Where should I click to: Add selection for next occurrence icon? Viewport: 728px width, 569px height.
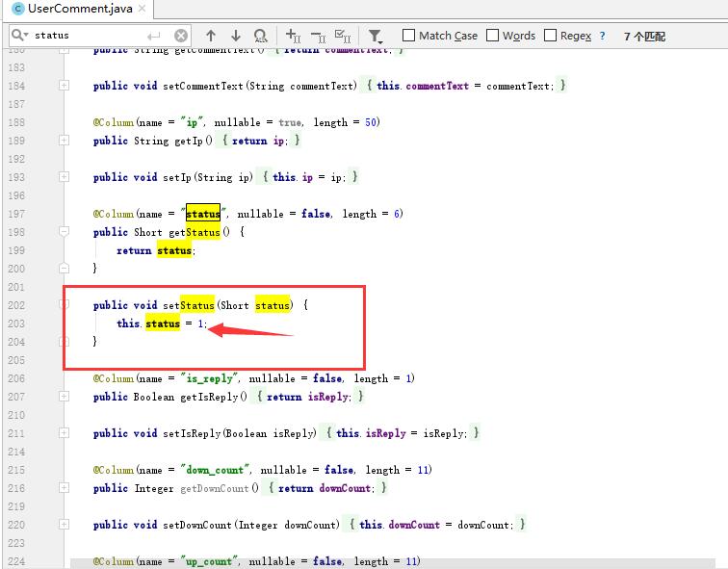[x=294, y=37]
